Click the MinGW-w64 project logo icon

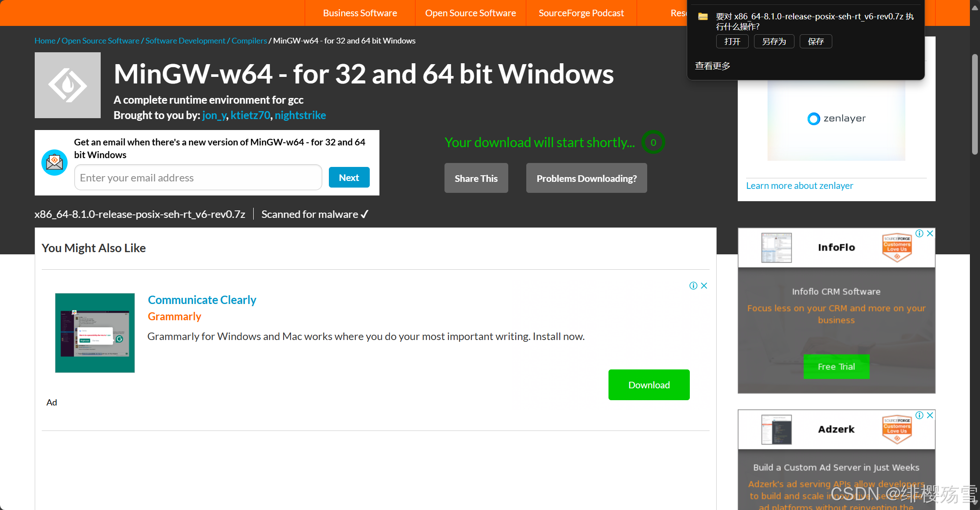point(68,85)
